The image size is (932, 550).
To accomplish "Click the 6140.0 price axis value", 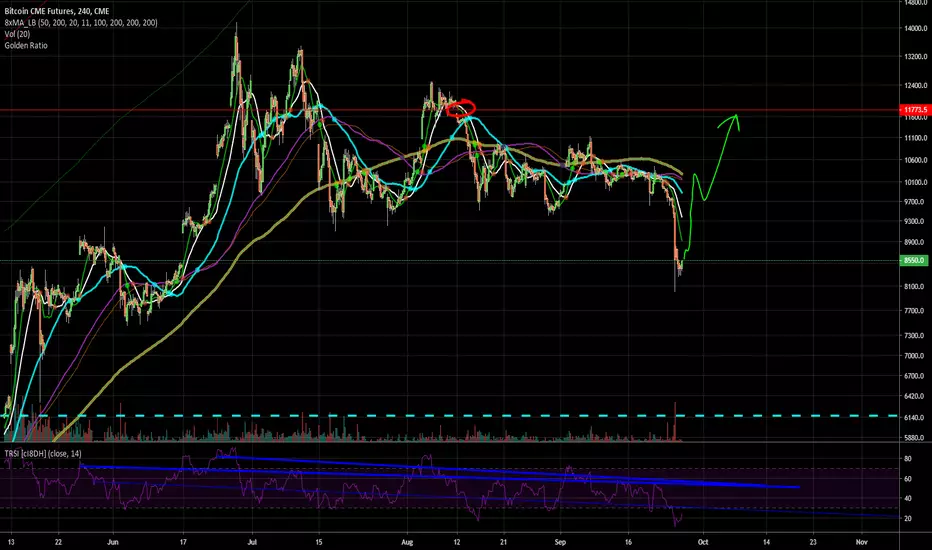I will [914, 418].
